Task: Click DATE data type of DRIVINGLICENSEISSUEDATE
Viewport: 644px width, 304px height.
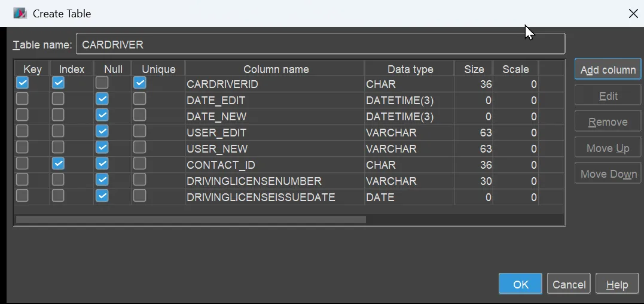Action: point(409,197)
